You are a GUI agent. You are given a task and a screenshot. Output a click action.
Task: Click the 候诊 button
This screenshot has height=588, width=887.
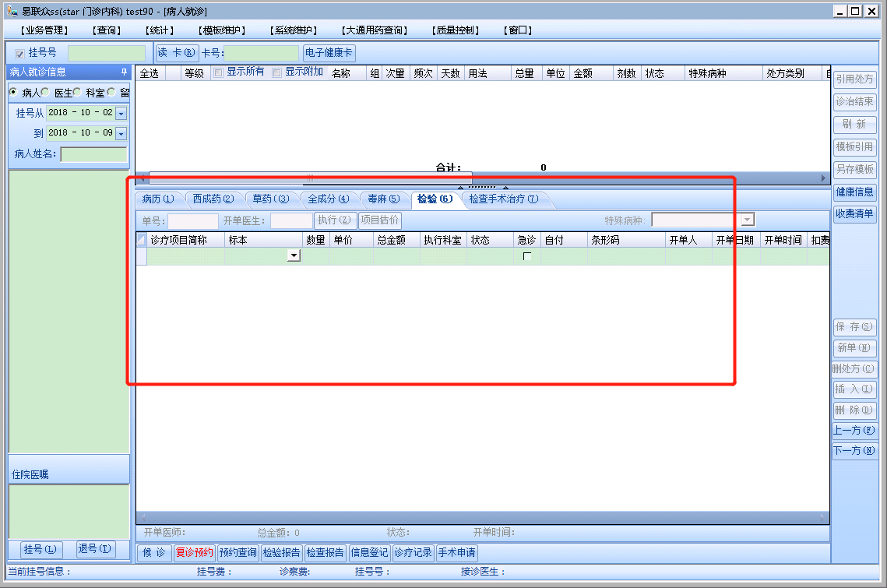(x=154, y=553)
